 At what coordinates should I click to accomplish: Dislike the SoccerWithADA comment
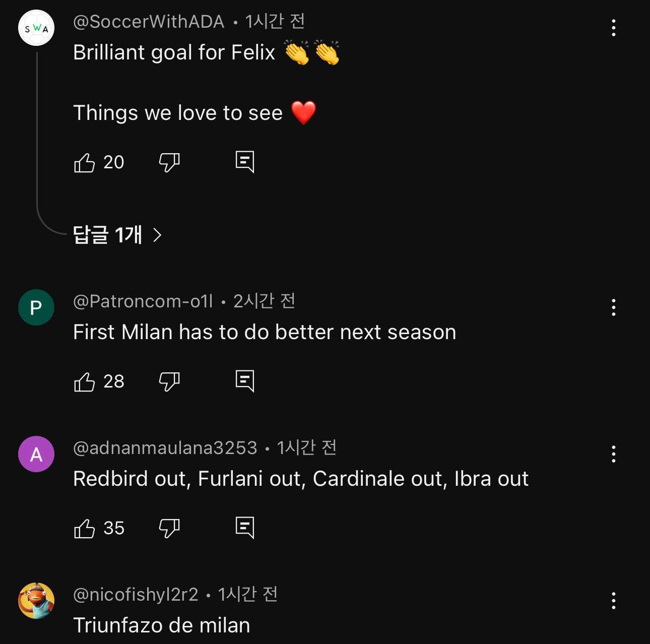coord(169,162)
